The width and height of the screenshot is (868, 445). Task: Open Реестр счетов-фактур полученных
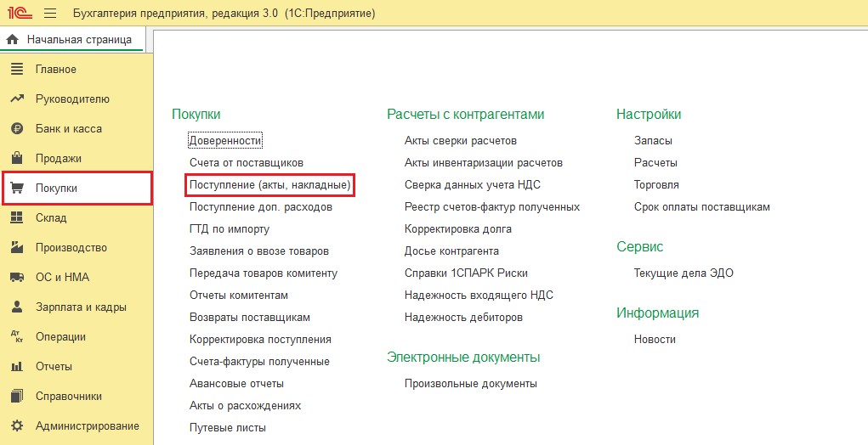coord(492,206)
